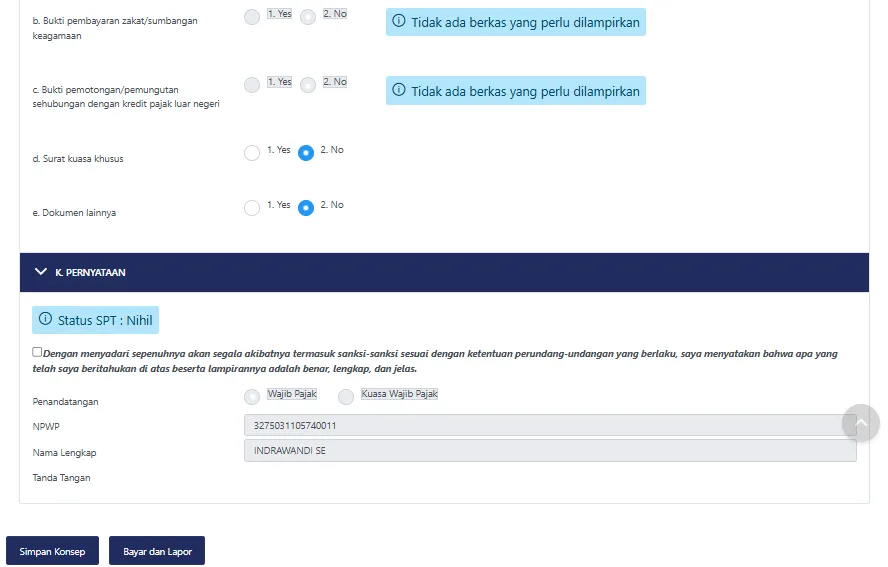Tick the declaration statement checkbox
888x567 pixels.
pyautogui.click(x=38, y=352)
